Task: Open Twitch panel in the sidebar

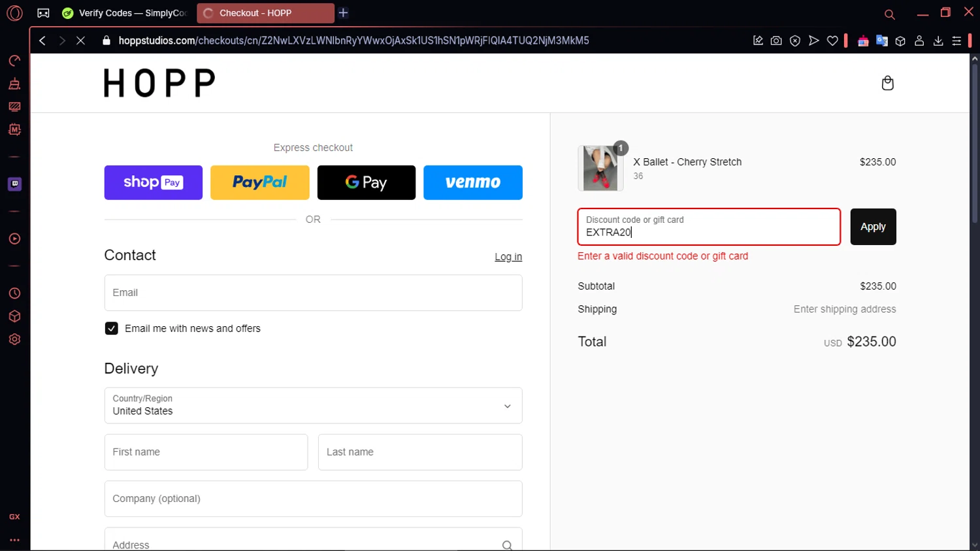Action: point(14,184)
